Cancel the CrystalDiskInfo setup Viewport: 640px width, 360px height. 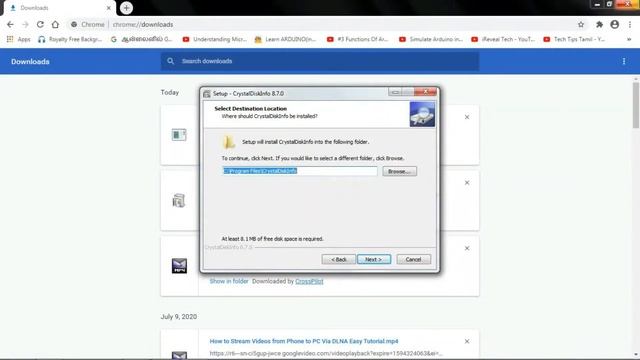click(x=413, y=259)
